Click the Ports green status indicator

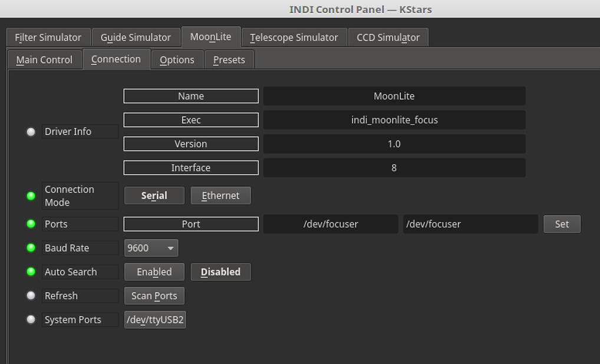click(x=31, y=224)
